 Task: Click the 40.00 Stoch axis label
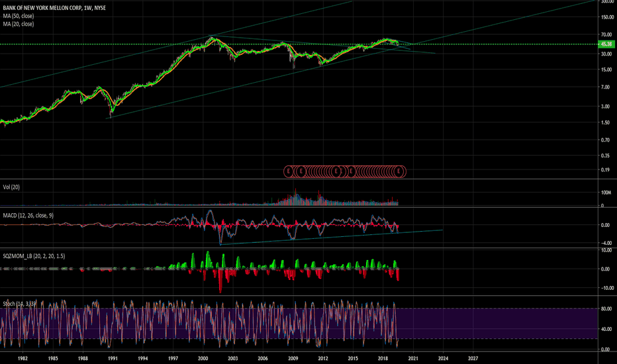(606, 329)
